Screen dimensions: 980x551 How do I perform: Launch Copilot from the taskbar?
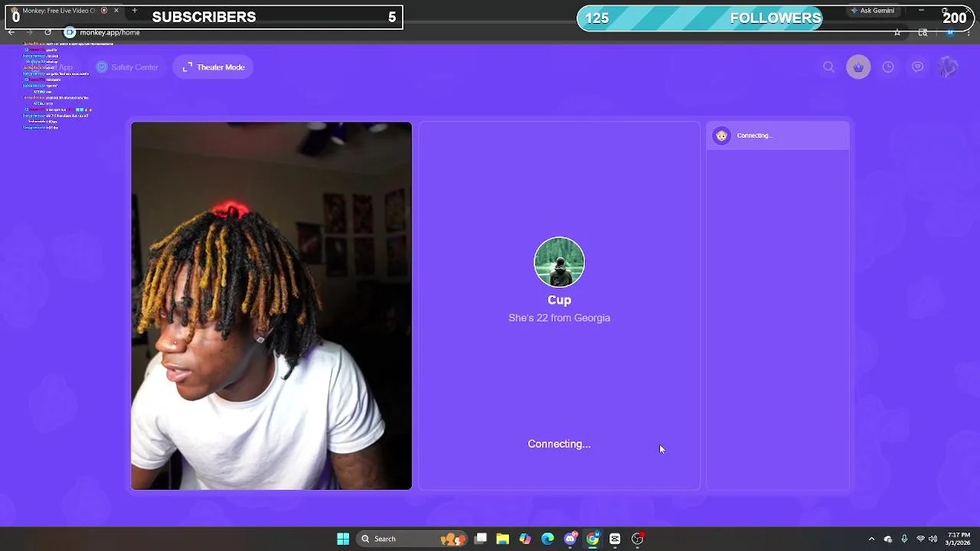525,539
